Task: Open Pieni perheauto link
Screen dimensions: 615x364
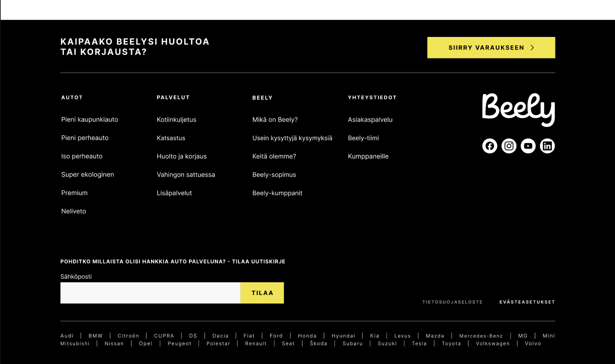Action: (x=84, y=138)
